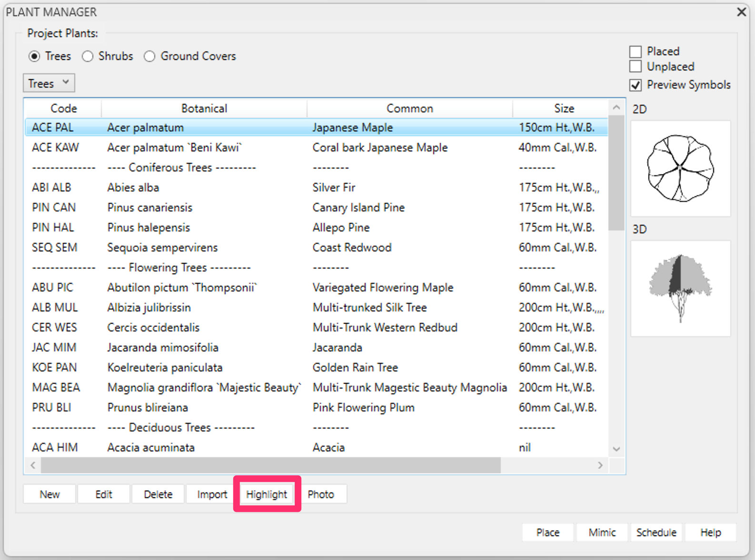Enable the Unplaced checkbox

click(636, 66)
